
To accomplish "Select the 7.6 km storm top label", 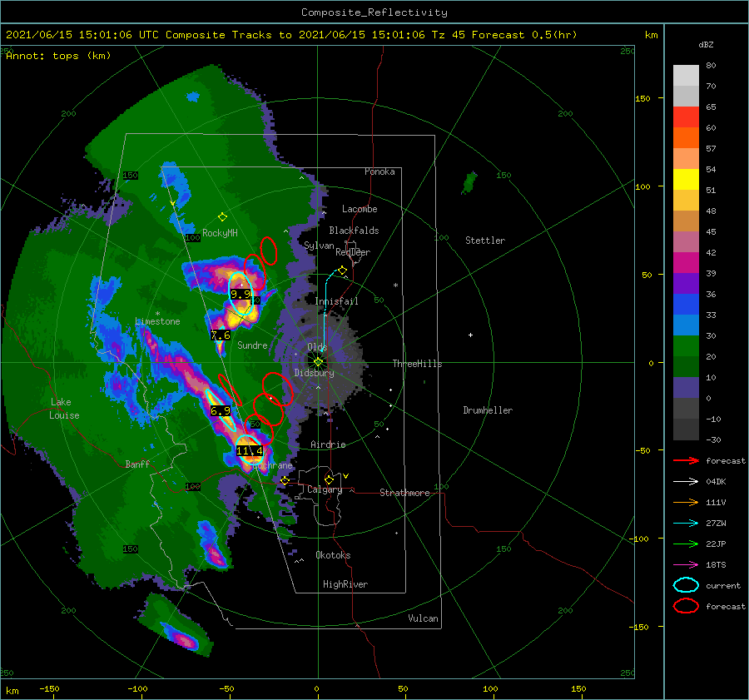I will pos(221,335).
